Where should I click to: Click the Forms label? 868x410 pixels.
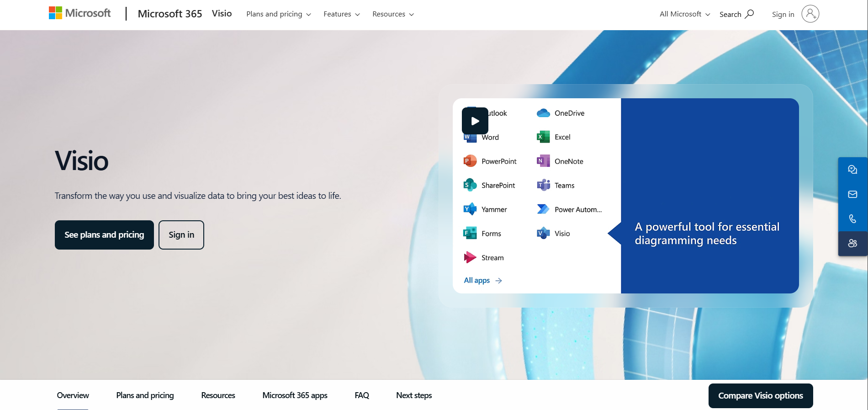[x=491, y=234]
